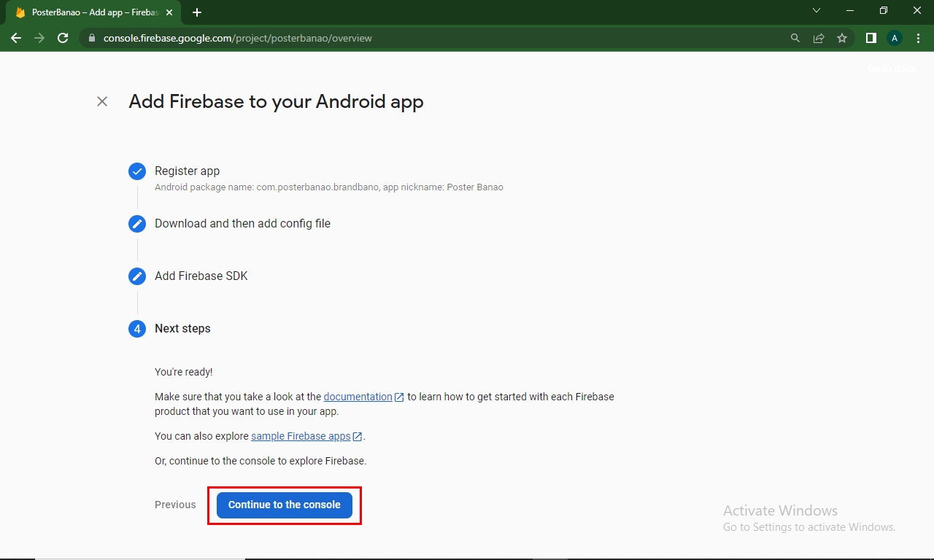This screenshot has height=560, width=934.
Task: Open a new browser tab
Action: [x=197, y=12]
